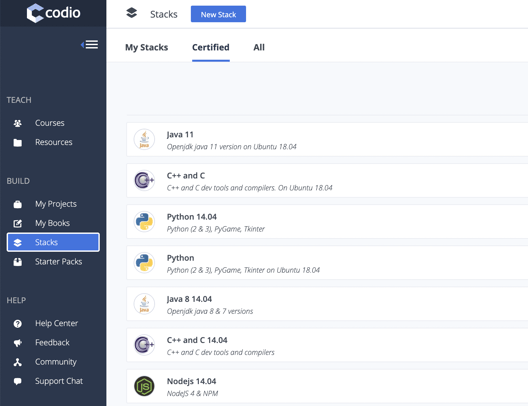Open the Help Center link
The width and height of the screenshot is (528, 406).
56,323
